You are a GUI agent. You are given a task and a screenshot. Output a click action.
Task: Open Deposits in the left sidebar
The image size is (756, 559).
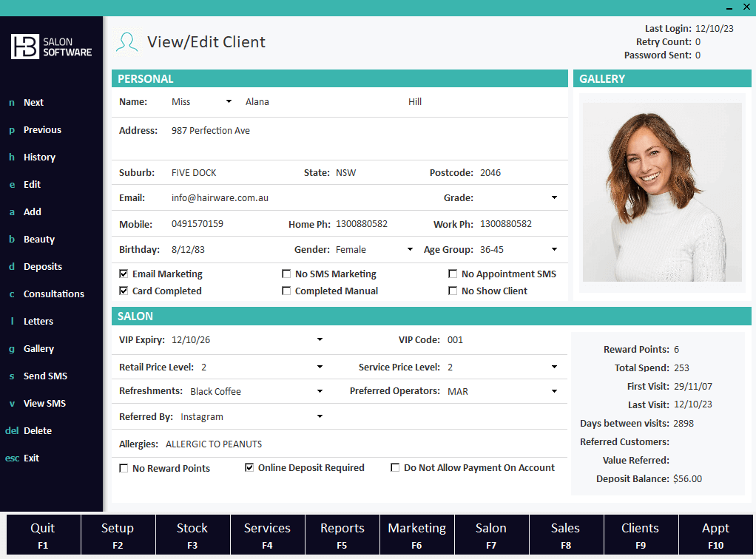[x=42, y=267]
